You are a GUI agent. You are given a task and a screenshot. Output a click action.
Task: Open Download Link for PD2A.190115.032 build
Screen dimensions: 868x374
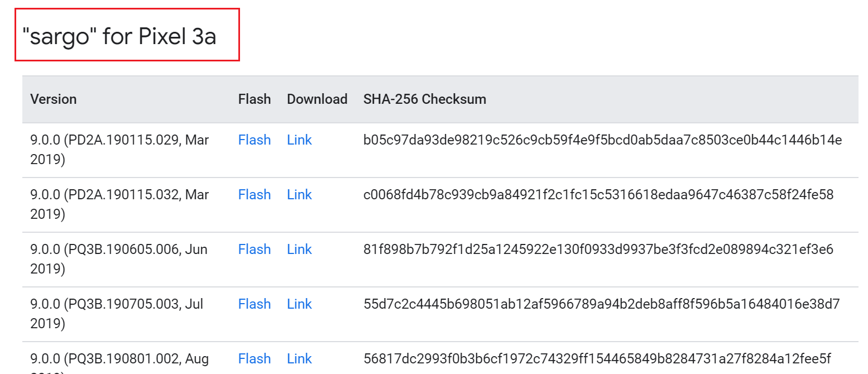coord(299,195)
